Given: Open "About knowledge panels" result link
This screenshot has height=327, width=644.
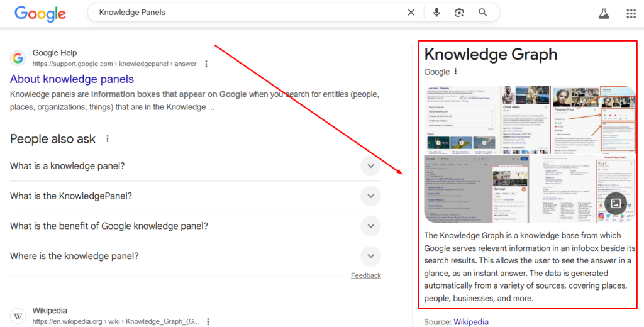Looking at the screenshot, I should coord(72,79).
